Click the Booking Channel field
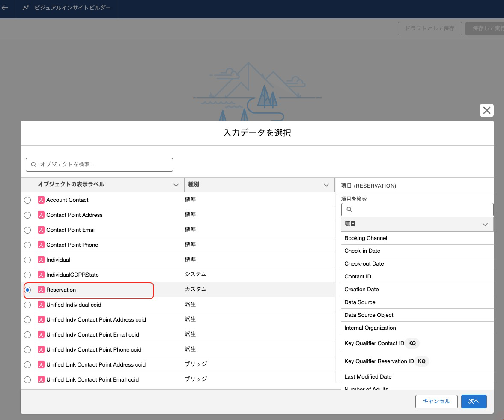The height and width of the screenshot is (420, 504). pyautogui.click(x=417, y=238)
